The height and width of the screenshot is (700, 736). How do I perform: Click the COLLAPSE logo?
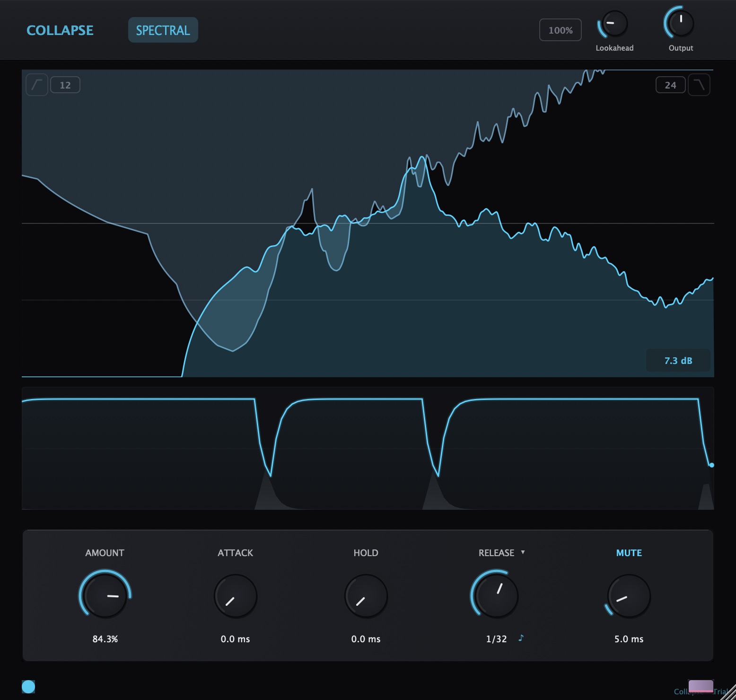coord(60,30)
